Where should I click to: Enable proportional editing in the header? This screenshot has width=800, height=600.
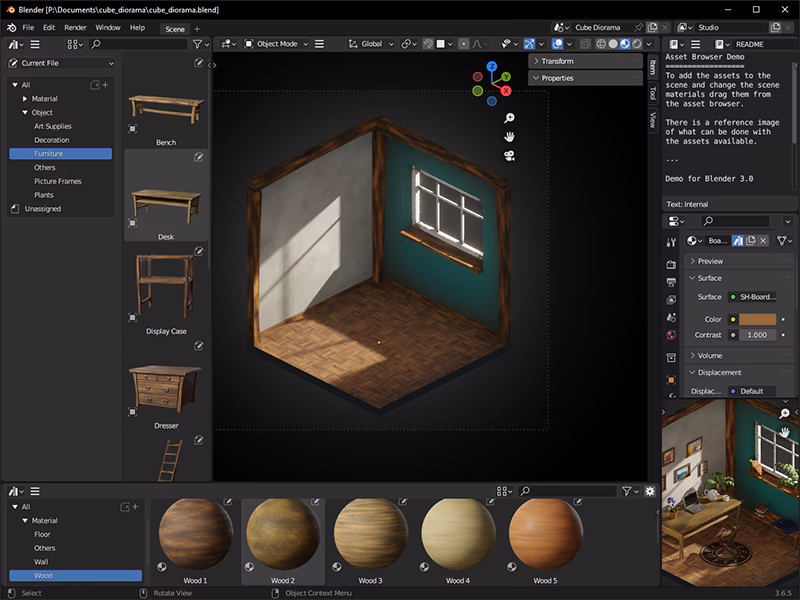point(462,43)
